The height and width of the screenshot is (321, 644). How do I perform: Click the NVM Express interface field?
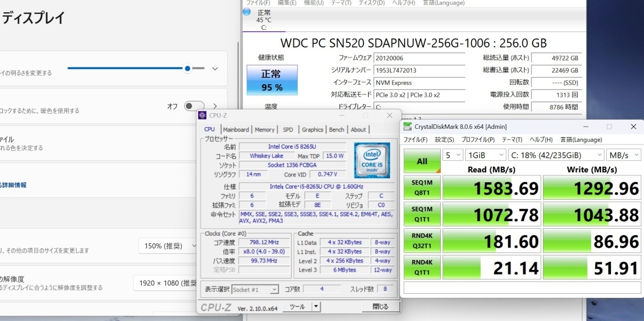419,82
